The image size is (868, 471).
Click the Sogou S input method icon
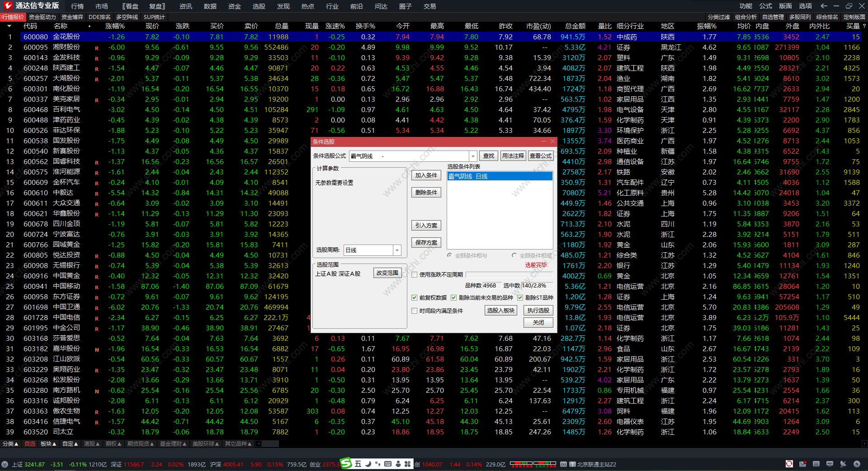coord(346,463)
